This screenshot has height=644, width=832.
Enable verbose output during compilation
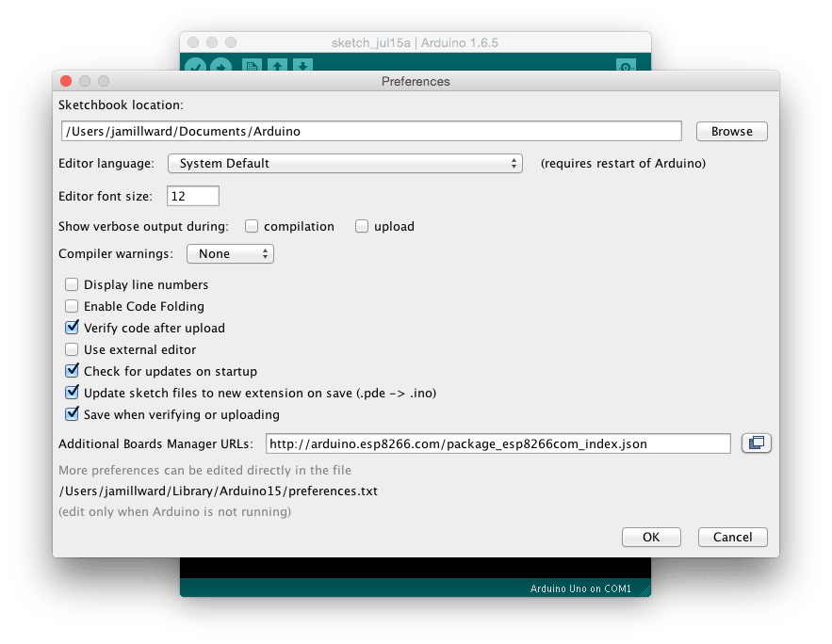[x=252, y=226]
